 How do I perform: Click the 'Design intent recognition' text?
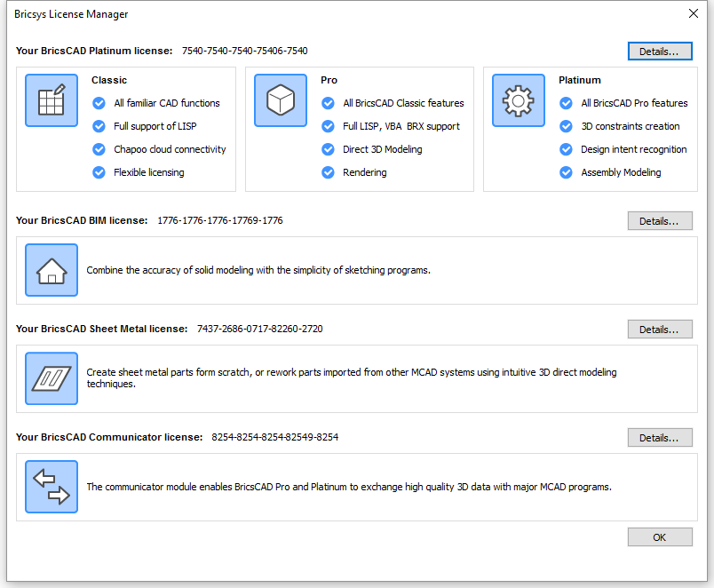tap(634, 149)
